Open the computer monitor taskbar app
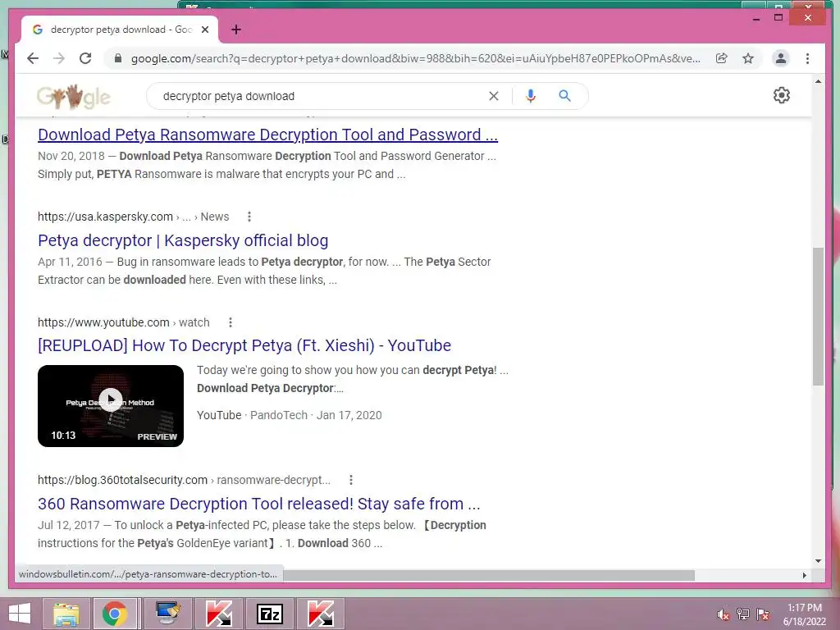840x630 pixels. (168, 614)
